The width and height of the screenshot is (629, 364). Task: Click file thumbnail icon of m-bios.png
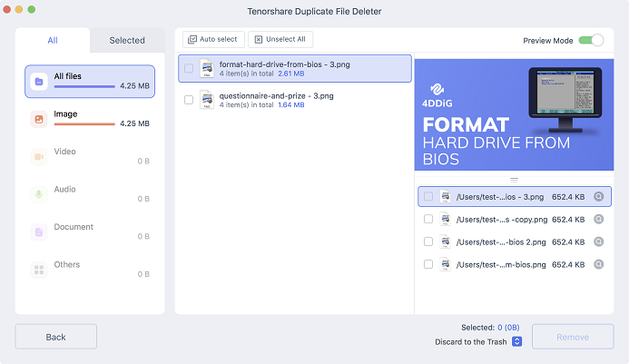pos(445,264)
